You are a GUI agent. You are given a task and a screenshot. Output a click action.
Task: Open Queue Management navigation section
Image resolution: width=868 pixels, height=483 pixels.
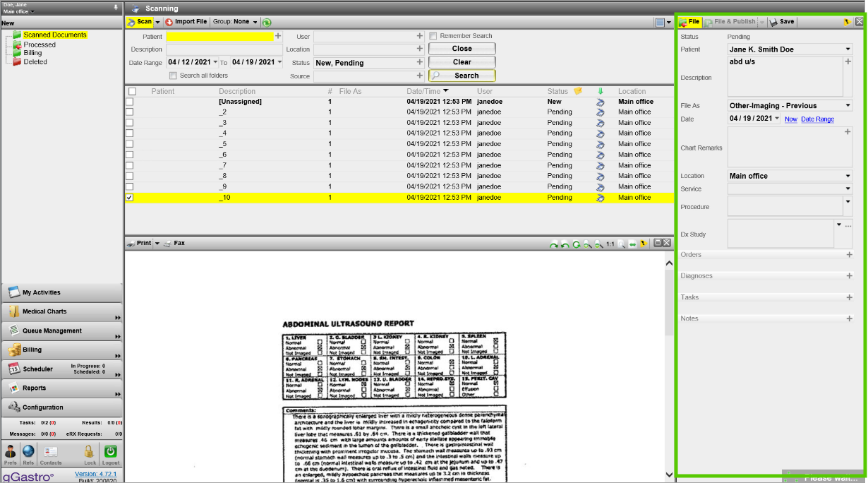[x=62, y=330]
